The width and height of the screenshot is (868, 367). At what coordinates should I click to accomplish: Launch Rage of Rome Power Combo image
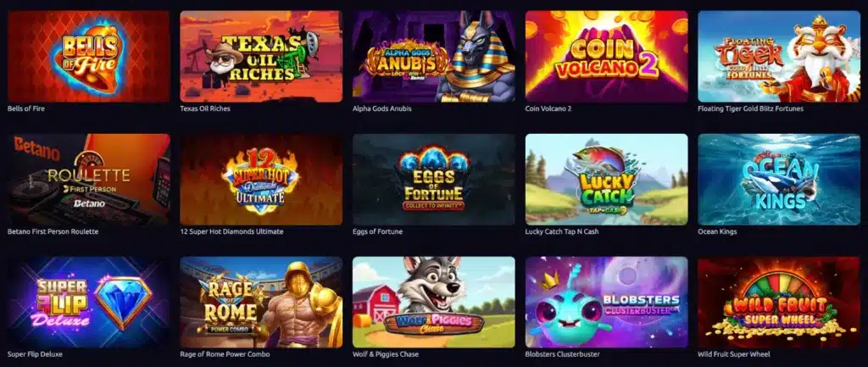(x=261, y=303)
